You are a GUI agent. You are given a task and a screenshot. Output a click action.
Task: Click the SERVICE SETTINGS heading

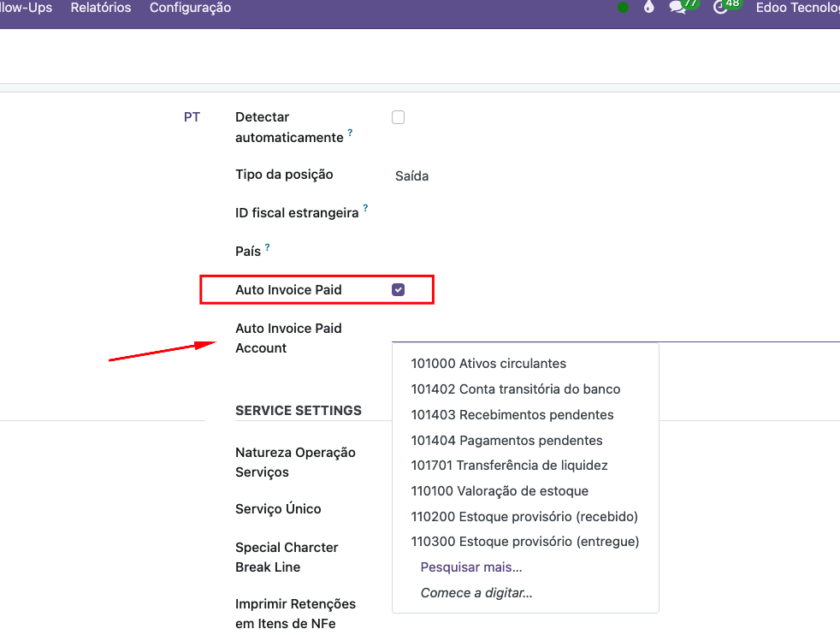point(299,411)
